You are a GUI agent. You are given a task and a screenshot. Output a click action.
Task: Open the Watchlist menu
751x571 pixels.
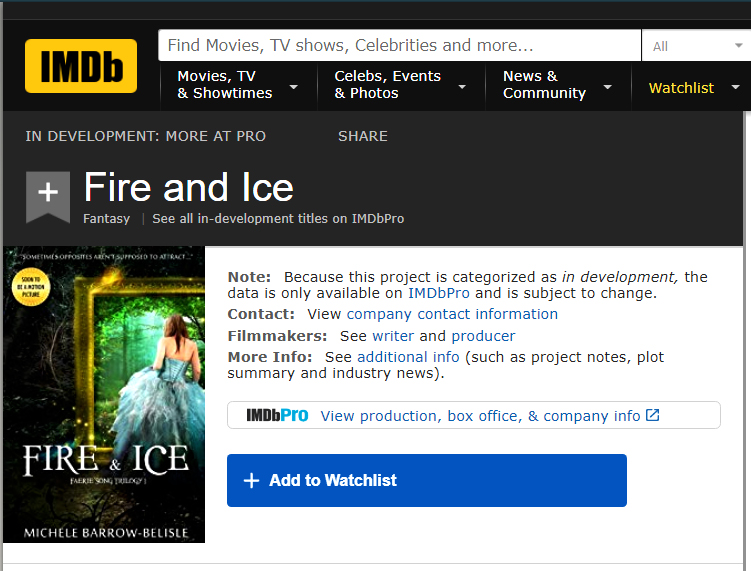tap(693, 88)
